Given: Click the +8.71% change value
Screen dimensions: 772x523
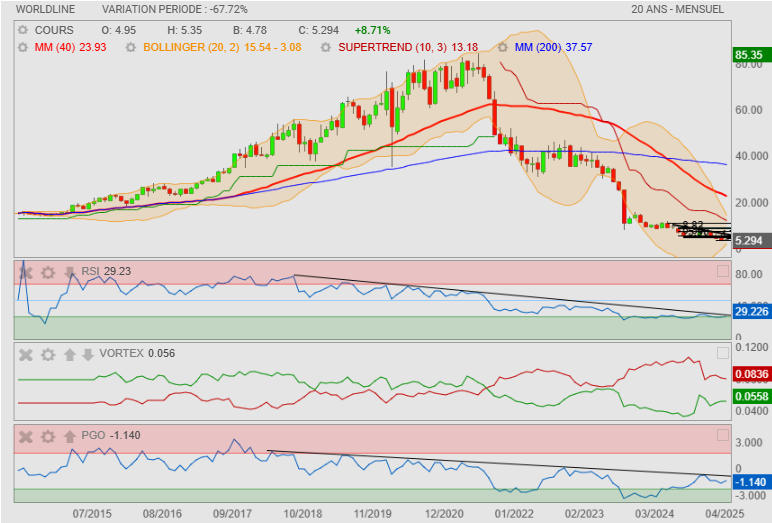Looking at the screenshot, I should (x=372, y=30).
